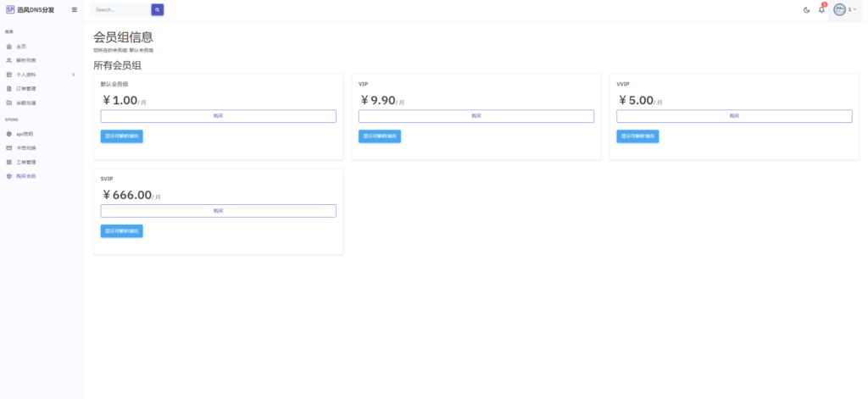868x399 pixels.
Task: Focus the Search input field
Action: [120, 10]
